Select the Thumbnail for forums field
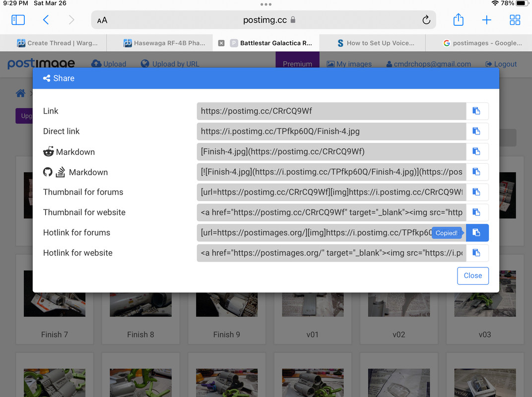The height and width of the screenshot is (397, 532). click(332, 192)
